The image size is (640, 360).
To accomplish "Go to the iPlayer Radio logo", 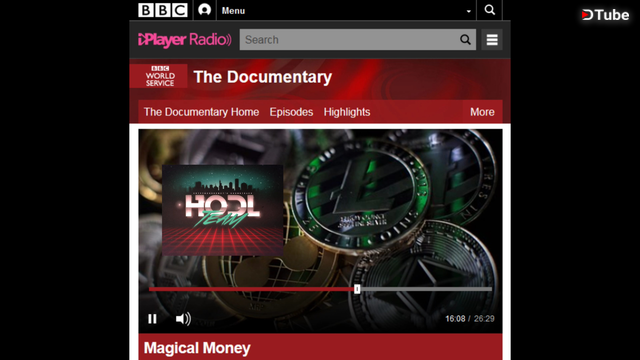I will tap(184, 40).
